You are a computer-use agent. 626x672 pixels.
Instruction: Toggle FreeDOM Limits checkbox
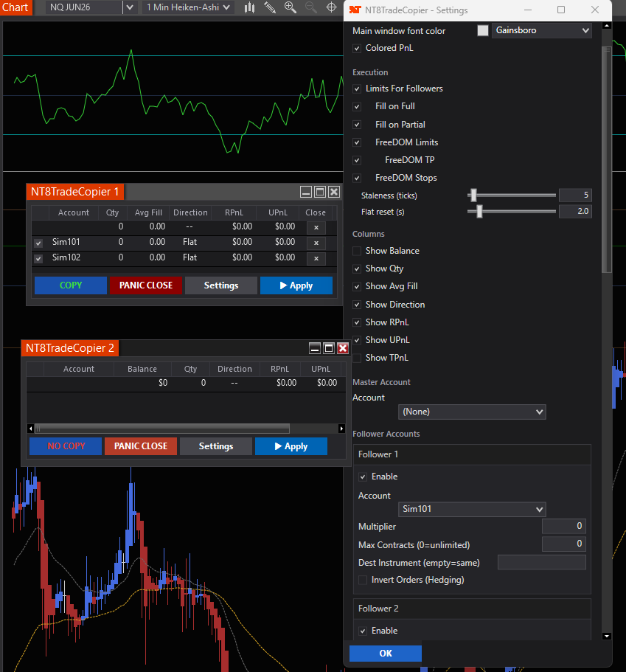pos(356,142)
